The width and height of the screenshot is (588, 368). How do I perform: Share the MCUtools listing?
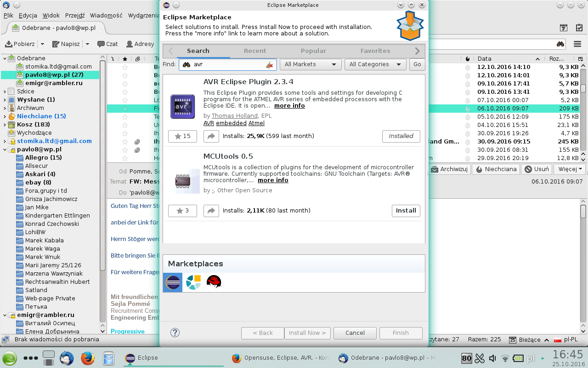[211, 211]
